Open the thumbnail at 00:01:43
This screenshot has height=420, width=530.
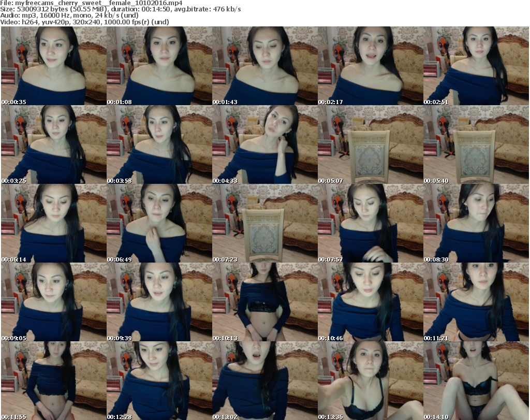[264, 66]
